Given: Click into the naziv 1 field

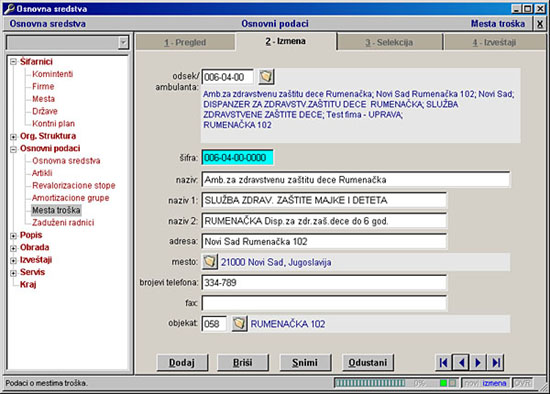Looking at the screenshot, I should point(324,200).
